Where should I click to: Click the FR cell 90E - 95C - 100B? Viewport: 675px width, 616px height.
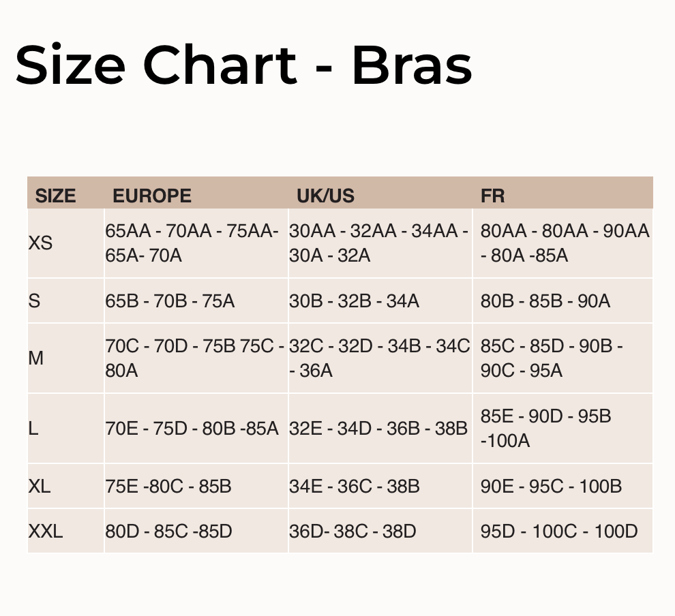point(551,487)
